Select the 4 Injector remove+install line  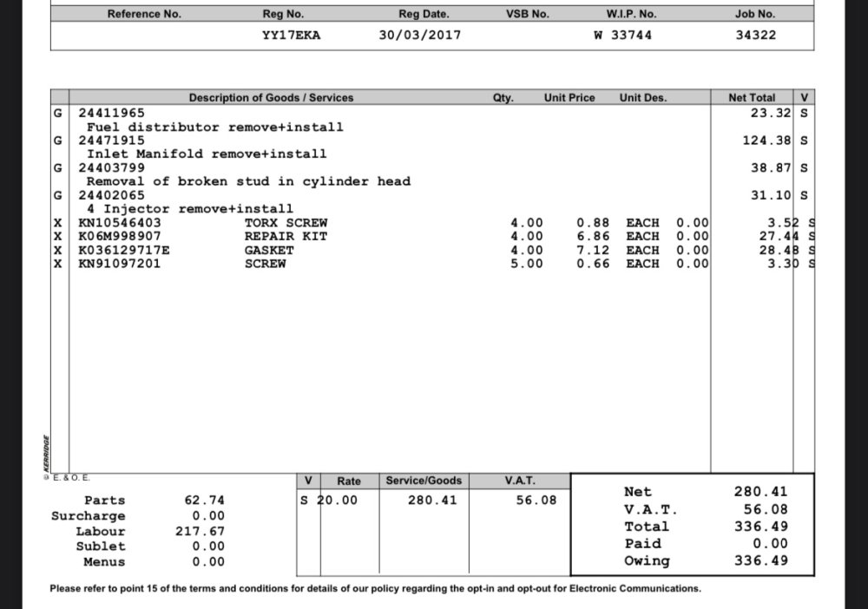pos(190,209)
